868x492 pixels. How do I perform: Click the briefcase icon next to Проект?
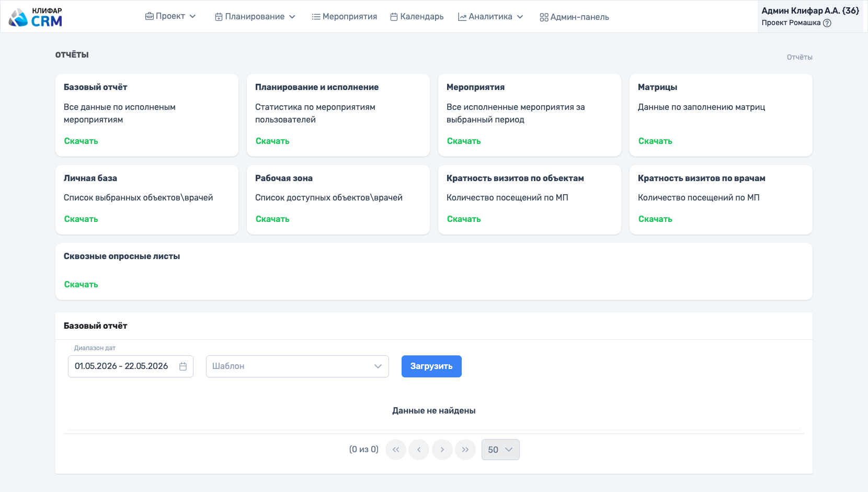click(x=150, y=16)
